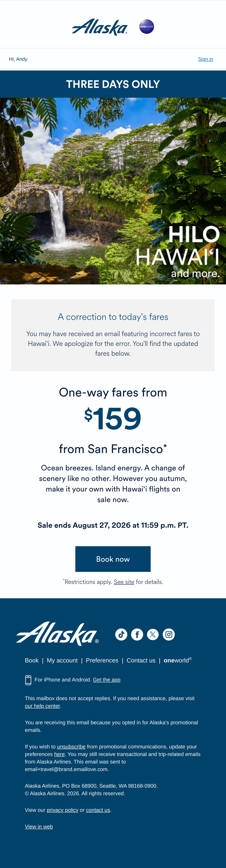Open the oneworld footer menu link
This screenshot has width=226, height=868.
click(x=178, y=660)
